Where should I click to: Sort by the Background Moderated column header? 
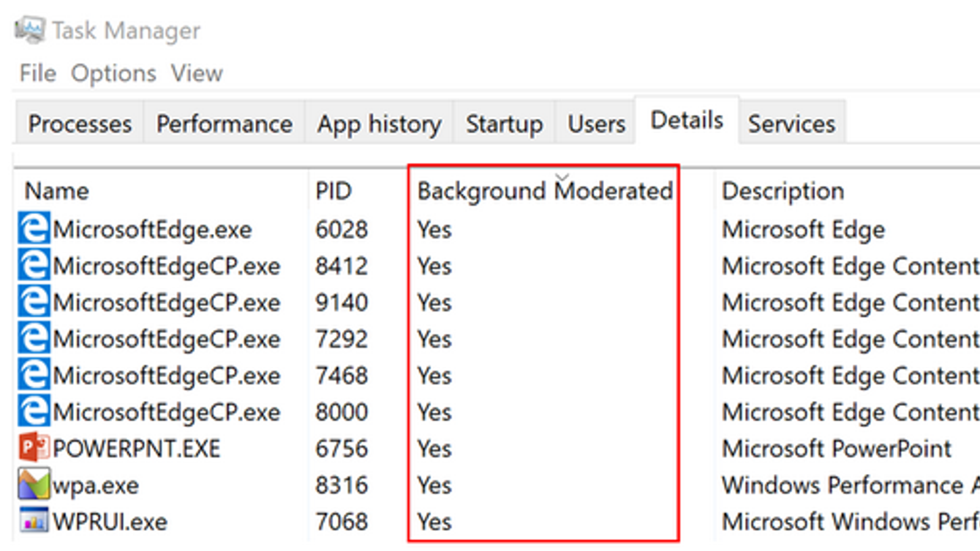(545, 191)
